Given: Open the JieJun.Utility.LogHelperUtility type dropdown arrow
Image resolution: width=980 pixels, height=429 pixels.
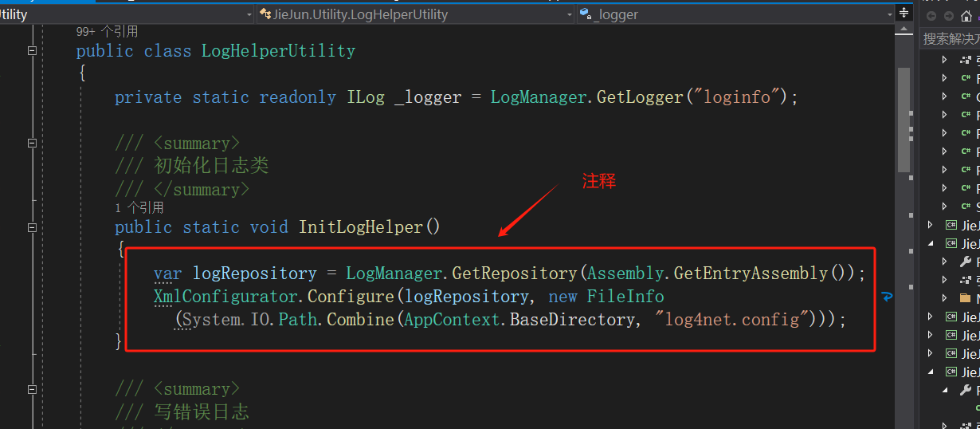Looking at the screenshot, I should pos(569,14).
